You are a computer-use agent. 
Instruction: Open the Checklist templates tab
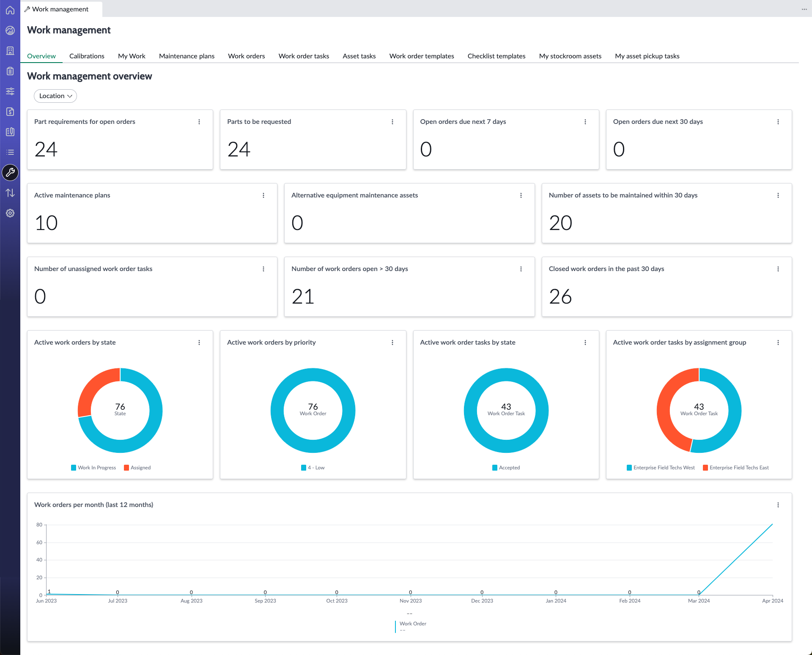(x=497, y=56)
